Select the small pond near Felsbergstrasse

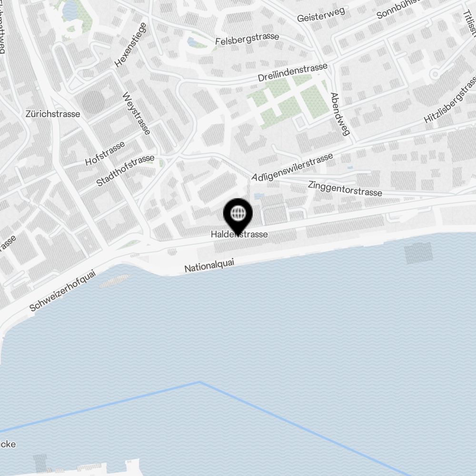click(192, 42)
